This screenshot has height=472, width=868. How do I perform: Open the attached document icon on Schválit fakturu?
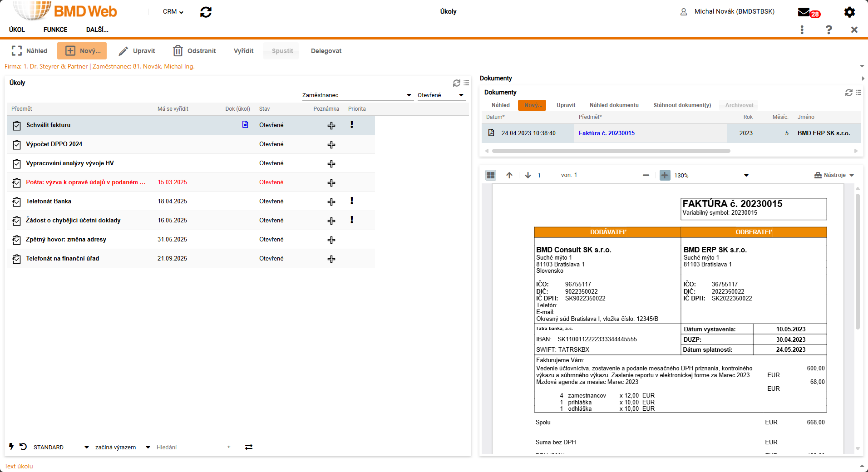(245, 125)
